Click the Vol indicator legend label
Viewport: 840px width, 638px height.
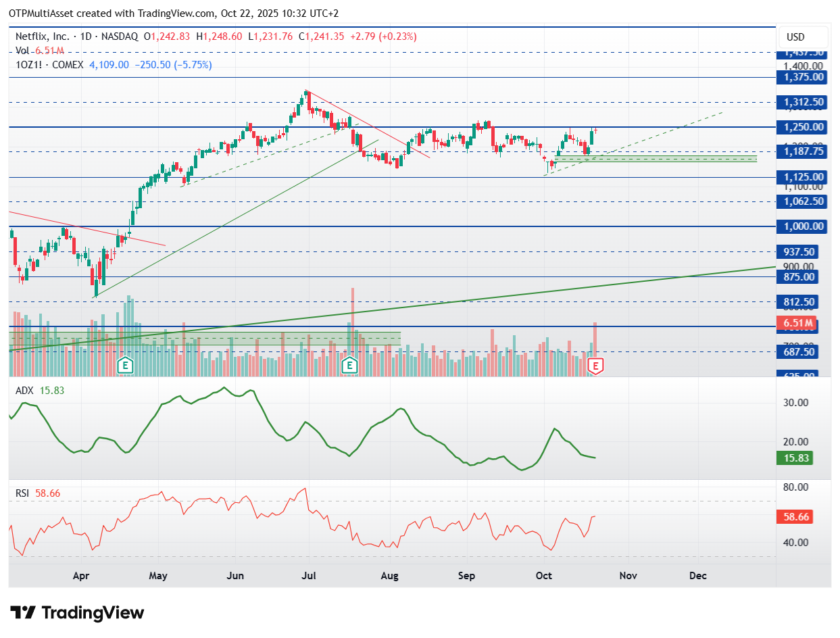click(x=22, y=51)
